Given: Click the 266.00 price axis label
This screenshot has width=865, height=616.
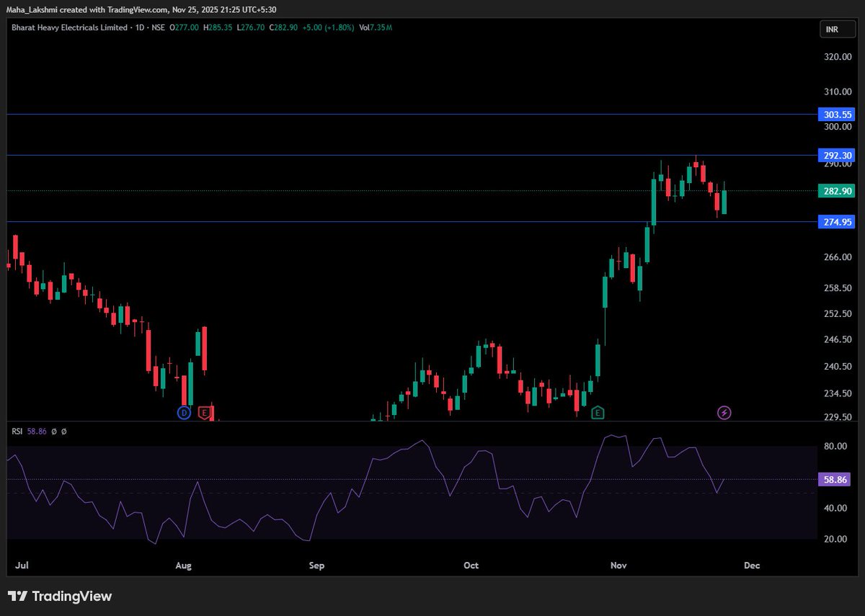Looking at the screenshot, I should pos(838,258).
